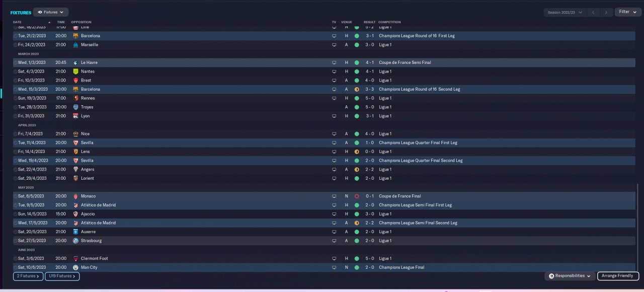Click the Barcelona badge on 21/2/2023 fixture
The image size is (644, 292).
76,36
